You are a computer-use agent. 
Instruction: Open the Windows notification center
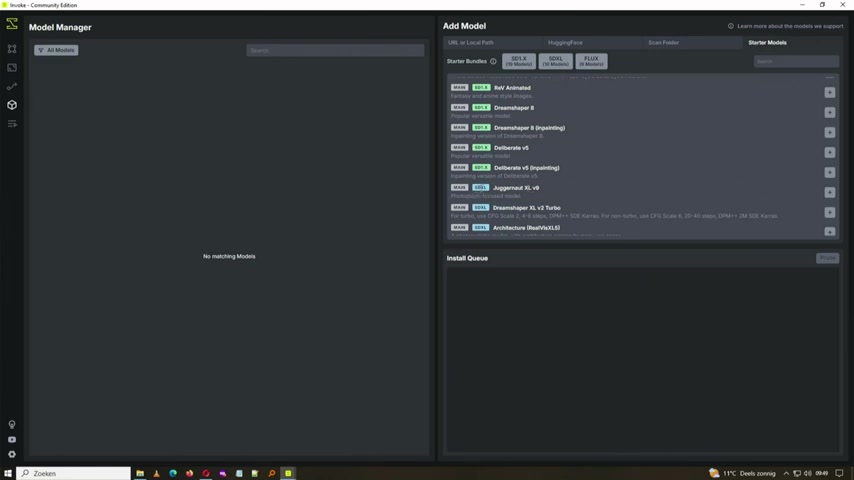point(839,473)
